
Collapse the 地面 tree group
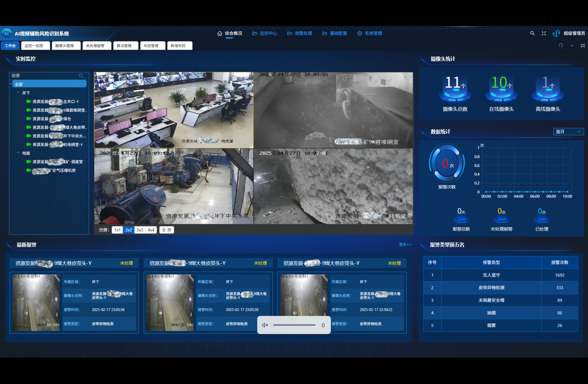[18, 153]
